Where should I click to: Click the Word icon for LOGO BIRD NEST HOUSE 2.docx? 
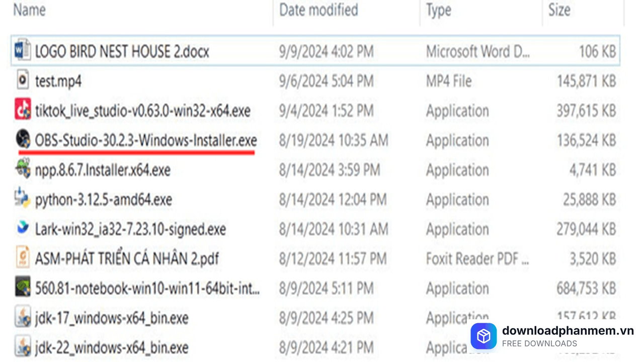23,51
